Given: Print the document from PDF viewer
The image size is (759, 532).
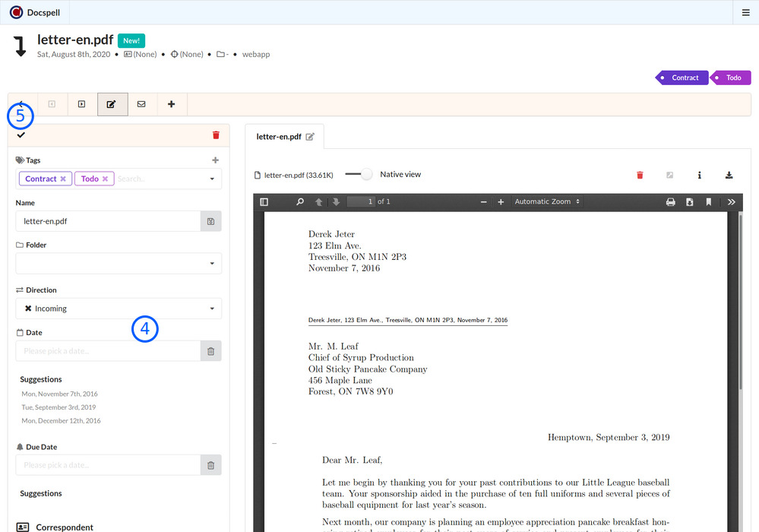Looking at the screenshot, I should coord(670,202).
